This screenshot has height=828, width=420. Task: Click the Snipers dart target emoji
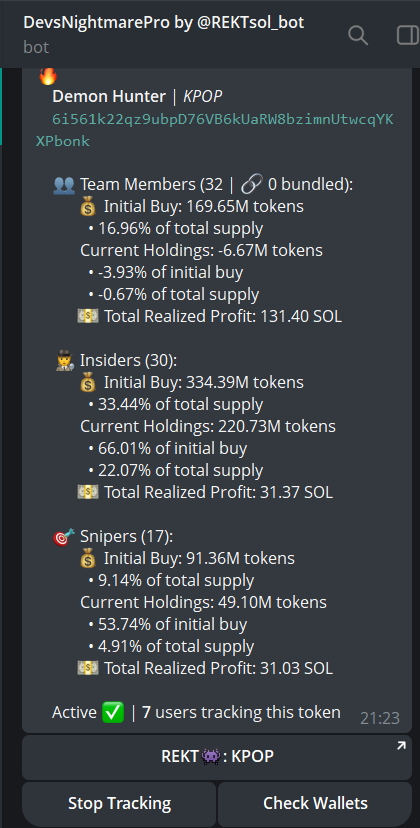(64, 537)
